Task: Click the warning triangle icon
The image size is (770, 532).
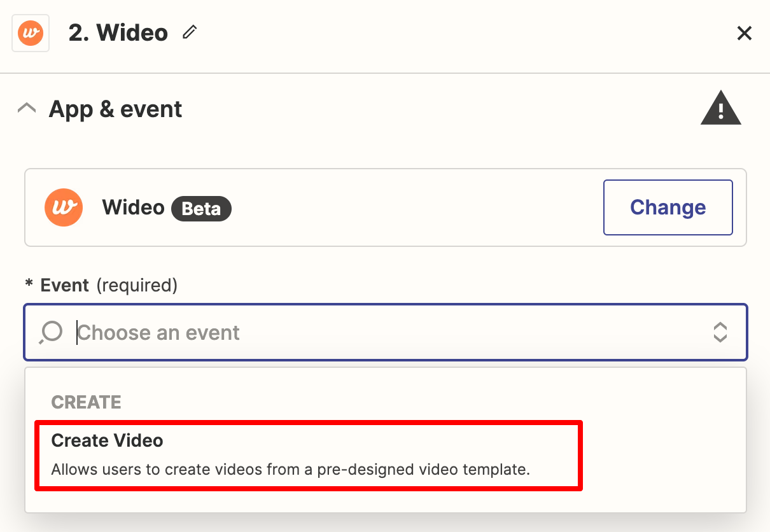Action: point(720,109)
